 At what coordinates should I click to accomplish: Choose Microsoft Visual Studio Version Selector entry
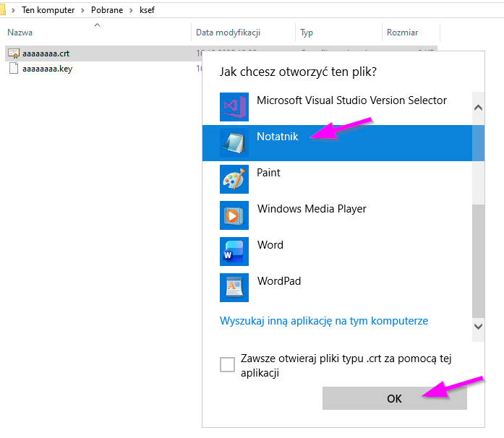coord(351,101)
